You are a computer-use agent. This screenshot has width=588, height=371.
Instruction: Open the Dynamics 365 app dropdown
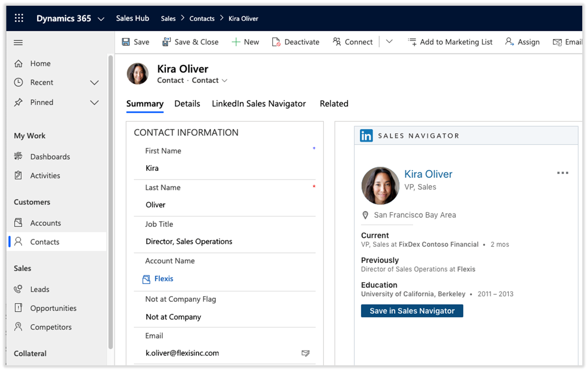[101, 19]
